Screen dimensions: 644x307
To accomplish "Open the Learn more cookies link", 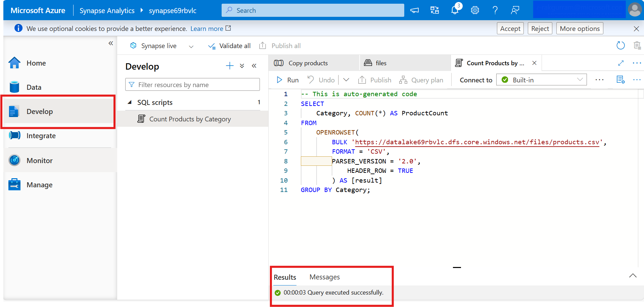I will 211,29.
